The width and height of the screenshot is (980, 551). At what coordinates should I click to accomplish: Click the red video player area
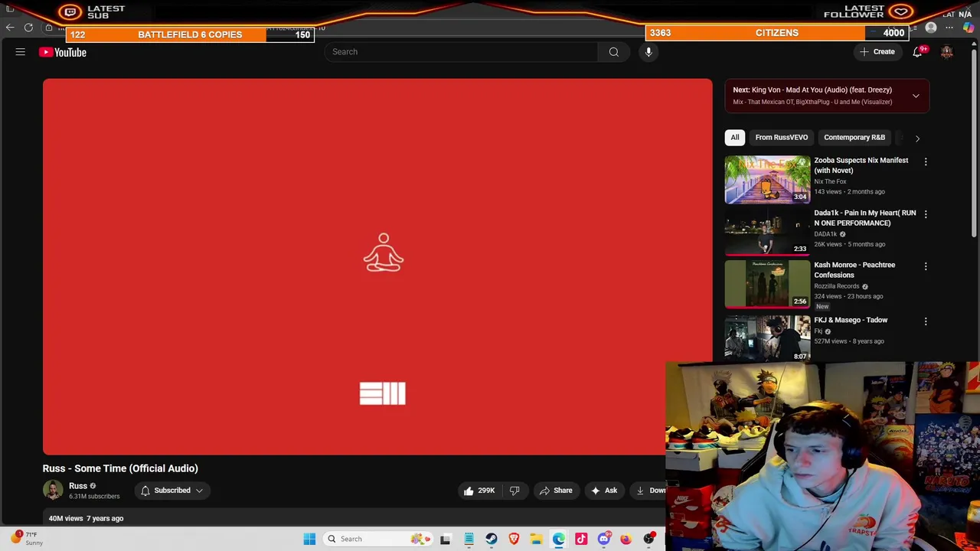coord(377,266)
